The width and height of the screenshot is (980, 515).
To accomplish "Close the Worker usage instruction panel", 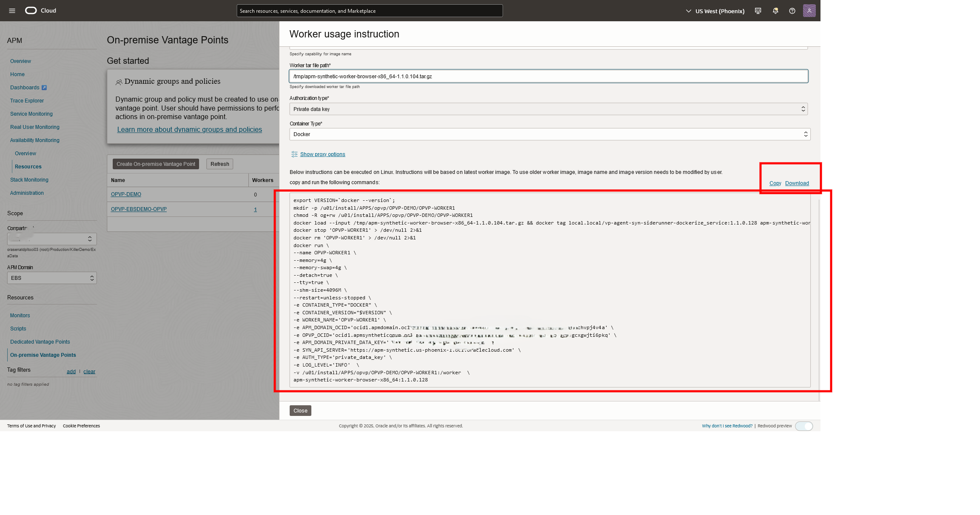I will coord(300,410).
